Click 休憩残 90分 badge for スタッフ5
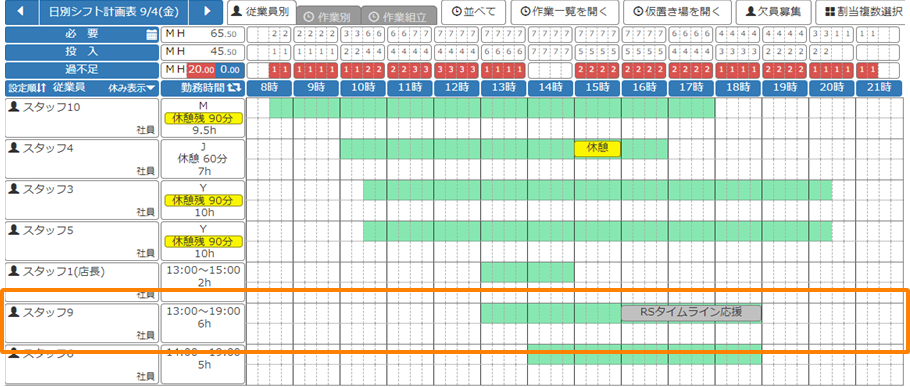 (x=203, y=241)
